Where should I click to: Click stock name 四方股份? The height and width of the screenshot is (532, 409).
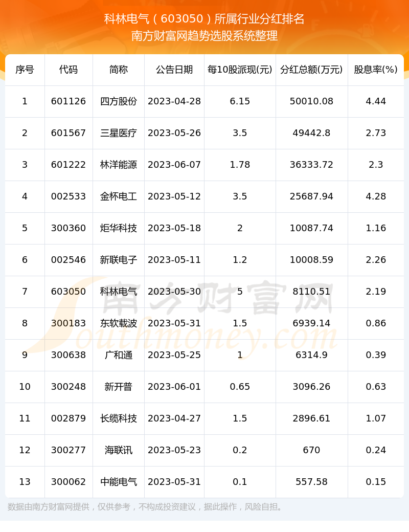coord(119,101)
